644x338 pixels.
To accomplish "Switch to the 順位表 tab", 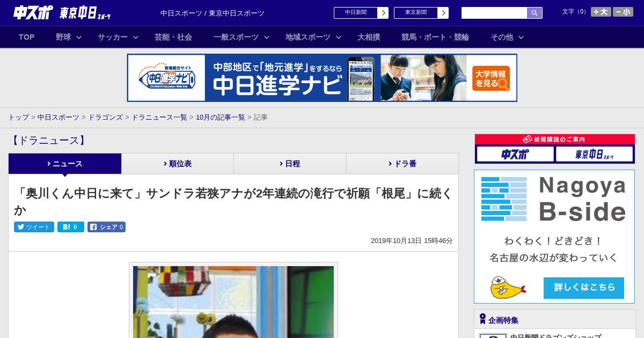I will pos(178,164).
